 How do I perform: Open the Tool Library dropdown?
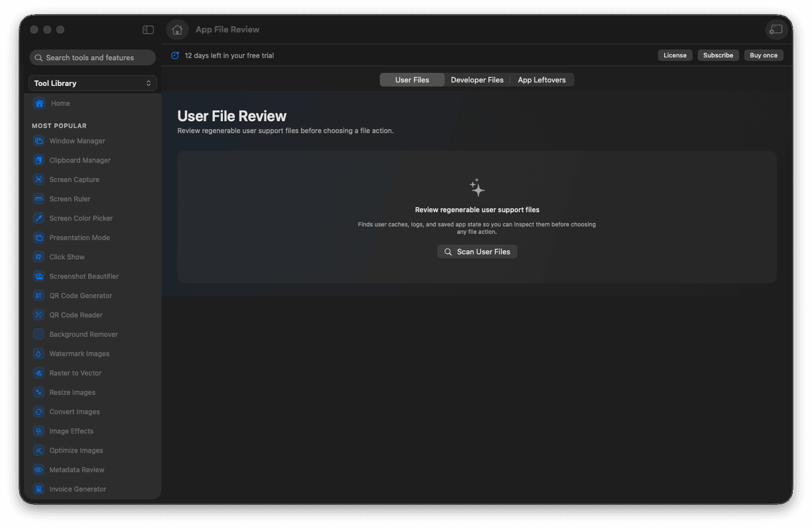[x=93, y=83]
